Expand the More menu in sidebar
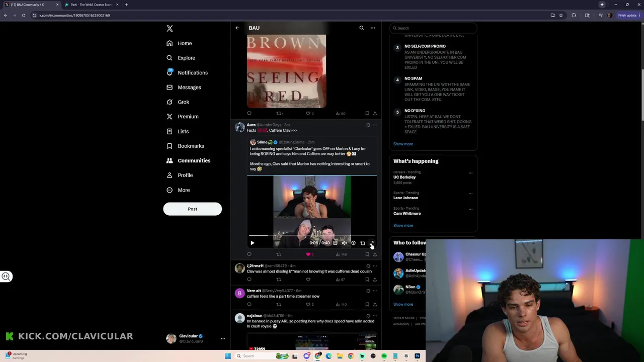644x362 pixels. coord(178,190)
